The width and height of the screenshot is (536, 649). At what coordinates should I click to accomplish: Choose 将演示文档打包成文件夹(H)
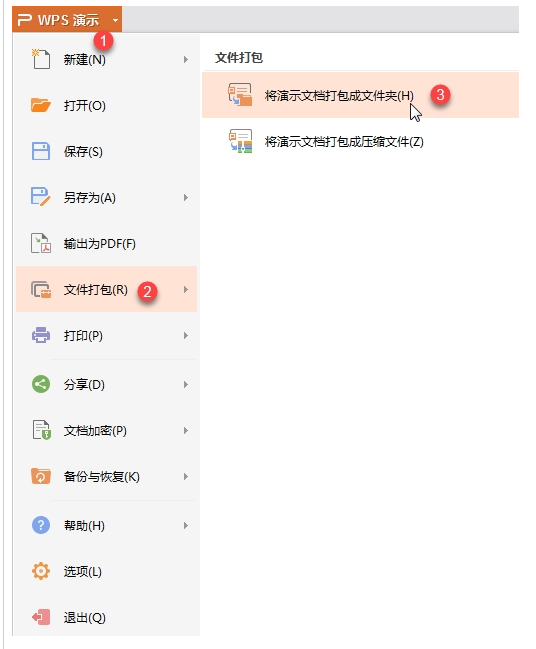pyautogui.click(x=361, y=95)
